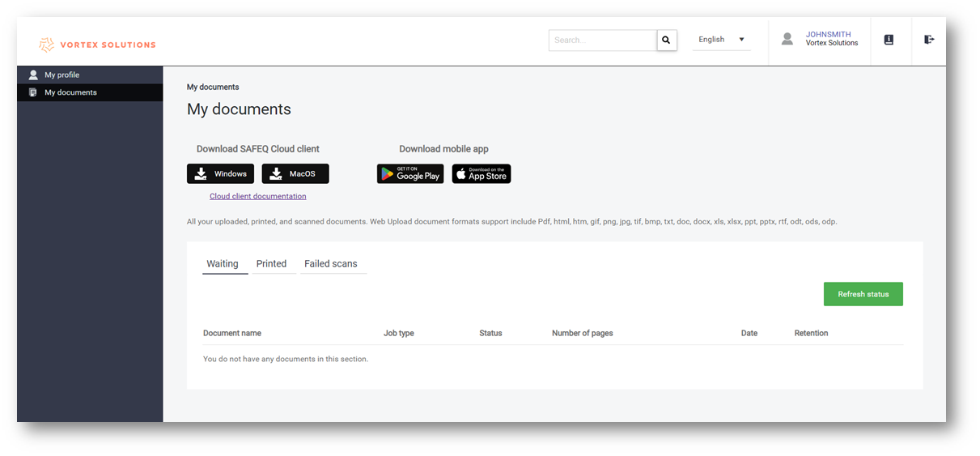Click the My documents breadcrumb
The width and height of the screenshot is (980, 456).
pyautogui.click(x=213, y=87)
